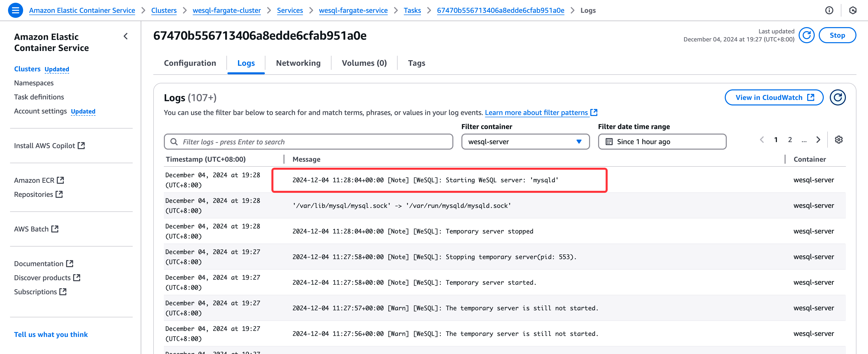Focus the Filter logs search field

click(308, 142)
